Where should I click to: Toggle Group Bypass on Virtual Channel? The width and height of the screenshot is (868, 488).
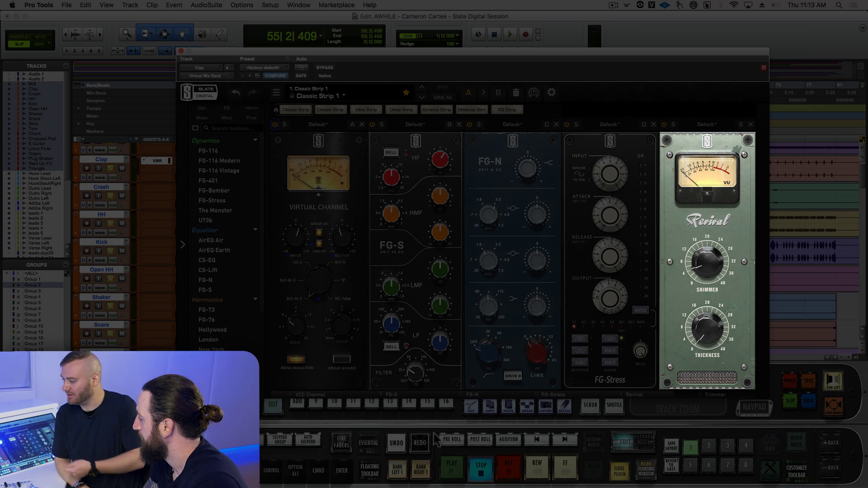click(x=341, y=359)
